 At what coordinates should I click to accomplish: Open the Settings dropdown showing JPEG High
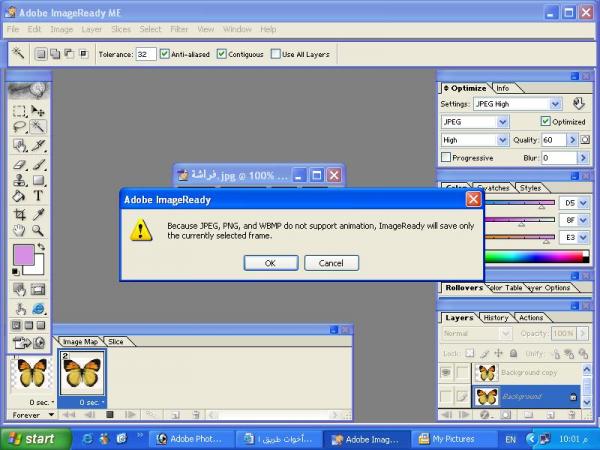pos(555,104)
